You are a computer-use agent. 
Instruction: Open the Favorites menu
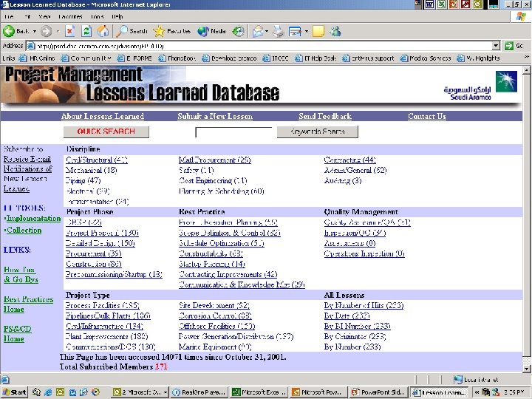tap(70, 16)
